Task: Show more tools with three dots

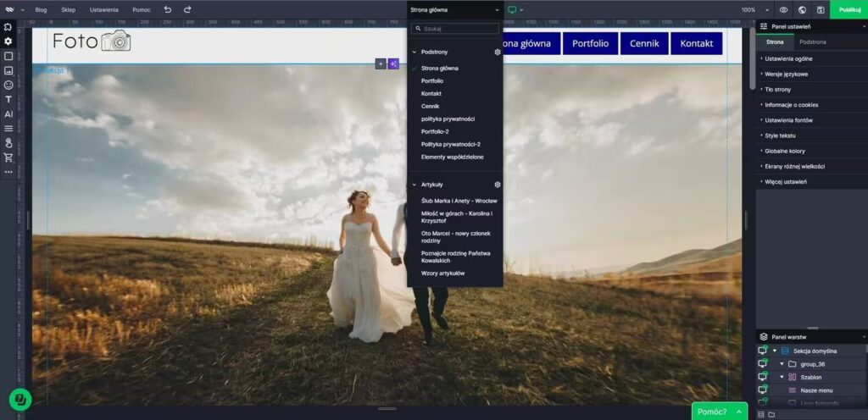Action: click(8, 172)
